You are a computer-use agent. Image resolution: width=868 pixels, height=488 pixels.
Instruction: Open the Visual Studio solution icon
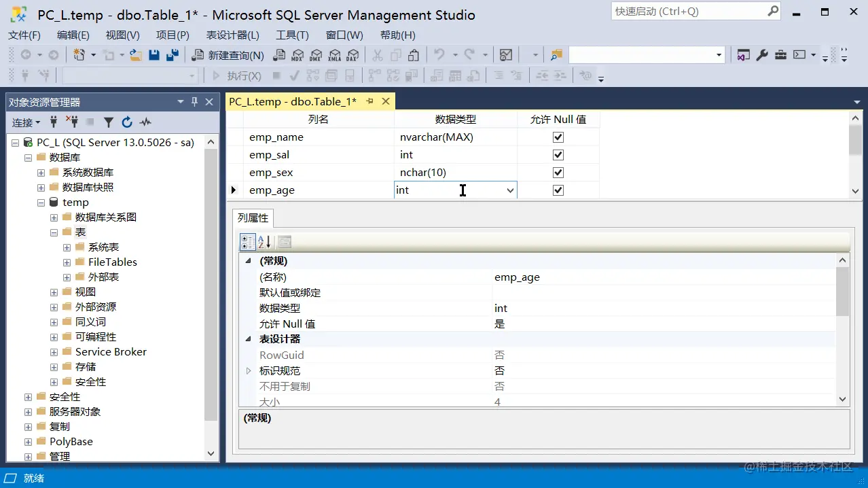pos(744,55)
